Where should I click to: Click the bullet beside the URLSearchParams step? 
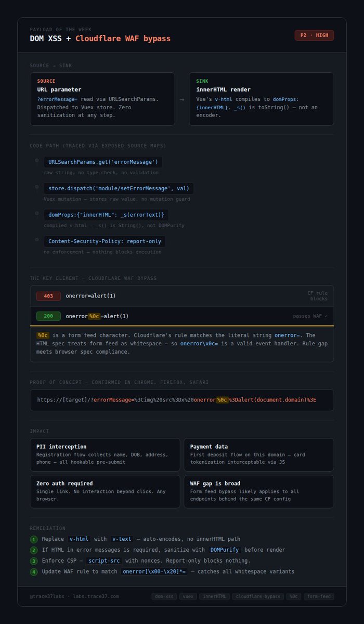point(36,160)
